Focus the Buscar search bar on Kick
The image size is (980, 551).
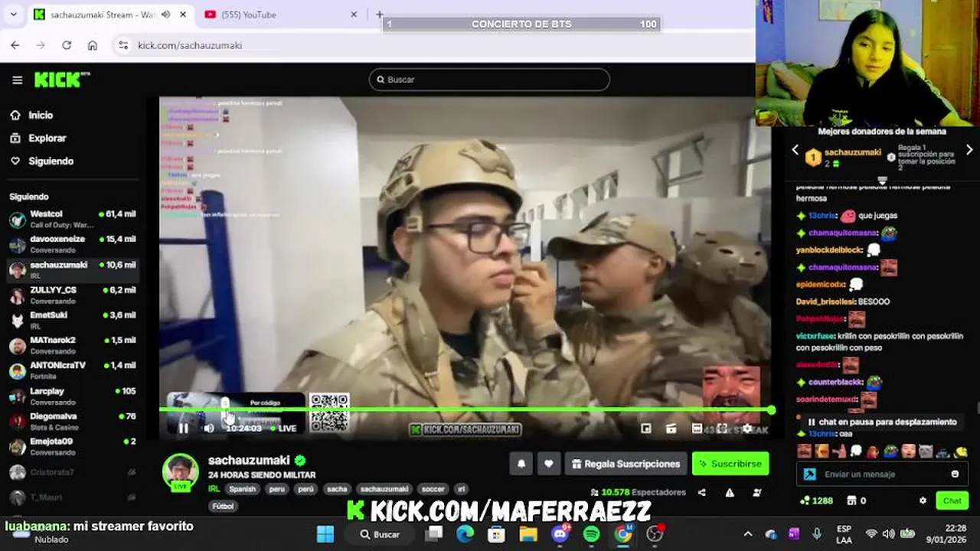coord(489,80)
